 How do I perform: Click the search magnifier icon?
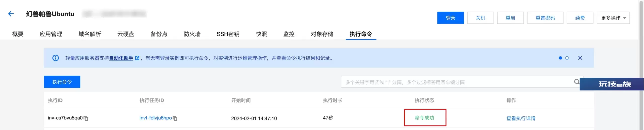point(577,82)
